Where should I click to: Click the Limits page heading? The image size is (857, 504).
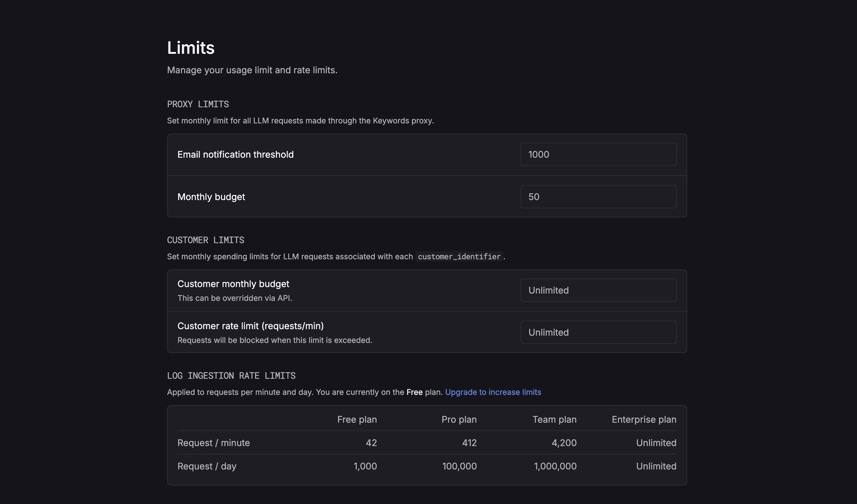[190, 48]
